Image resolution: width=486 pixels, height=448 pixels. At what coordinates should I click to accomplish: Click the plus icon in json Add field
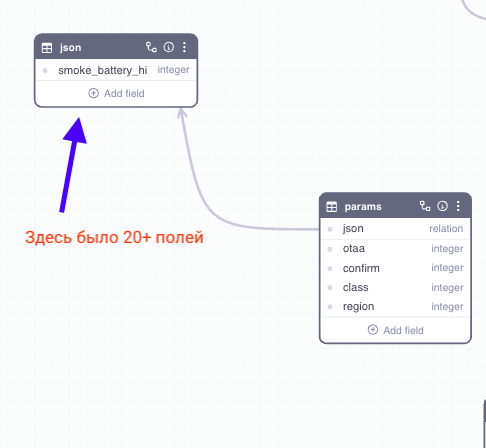pyautogui.click(x=93, y=93)
